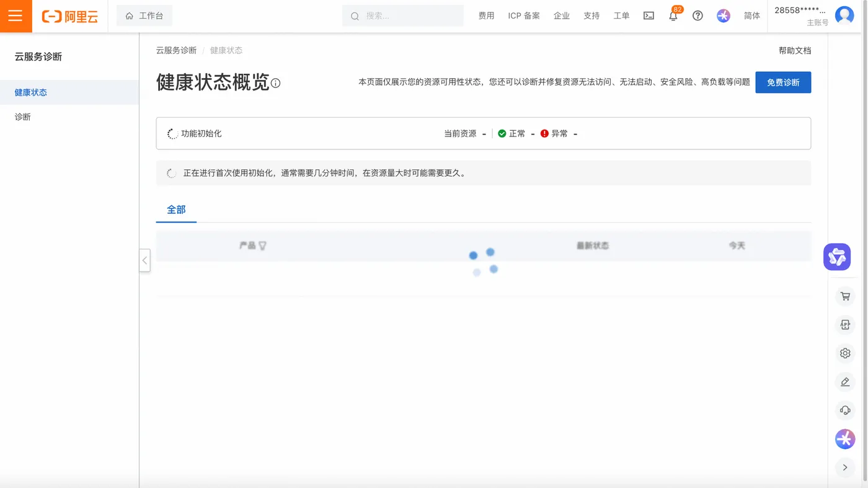This screenshot has width=868, height=488.
Task: Click the 当前资源 label
Action: pyautogui.click(x=460, y=133)
